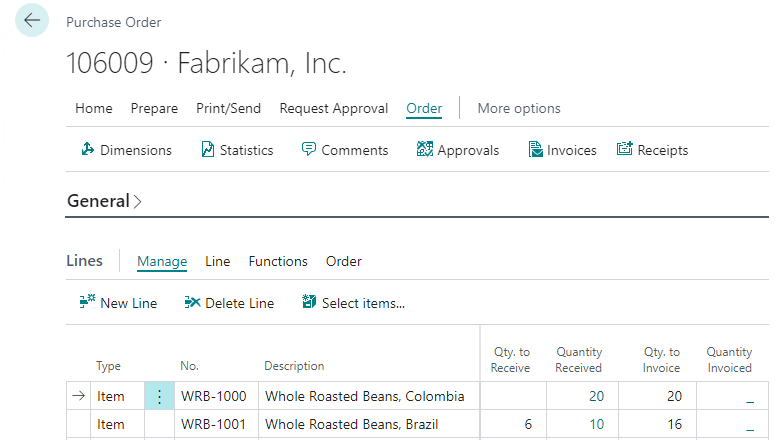
Task: Go back using the arrow button
Action: pyautogui.click(x=32, y=20)
